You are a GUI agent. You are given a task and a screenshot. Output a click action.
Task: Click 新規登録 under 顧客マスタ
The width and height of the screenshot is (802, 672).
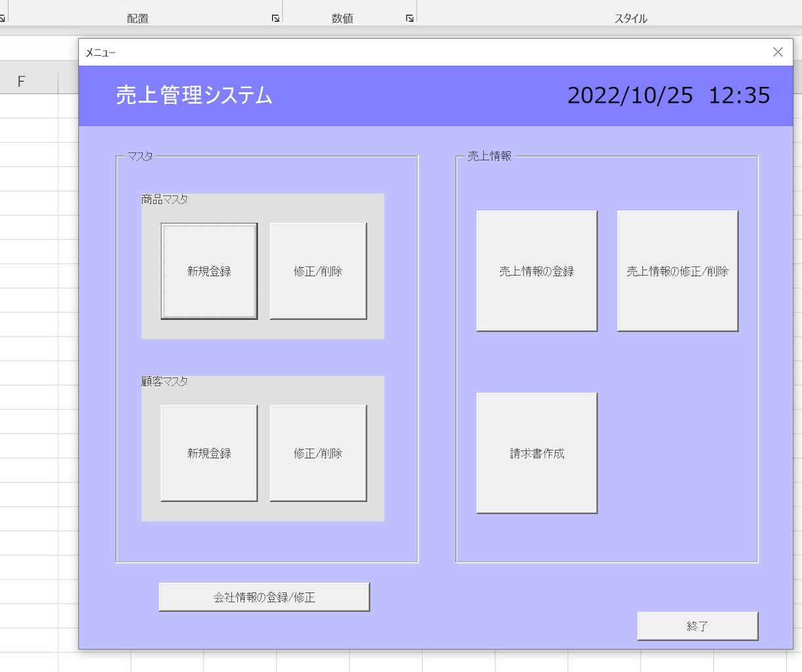[x=209, y=453]
